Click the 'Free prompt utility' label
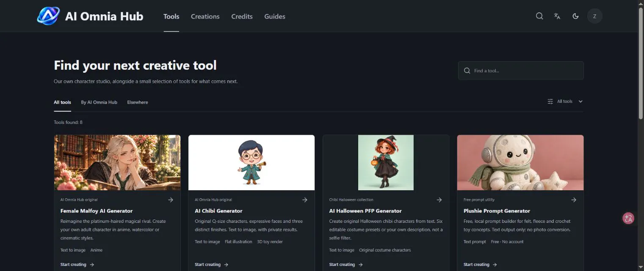 point(479,200)
